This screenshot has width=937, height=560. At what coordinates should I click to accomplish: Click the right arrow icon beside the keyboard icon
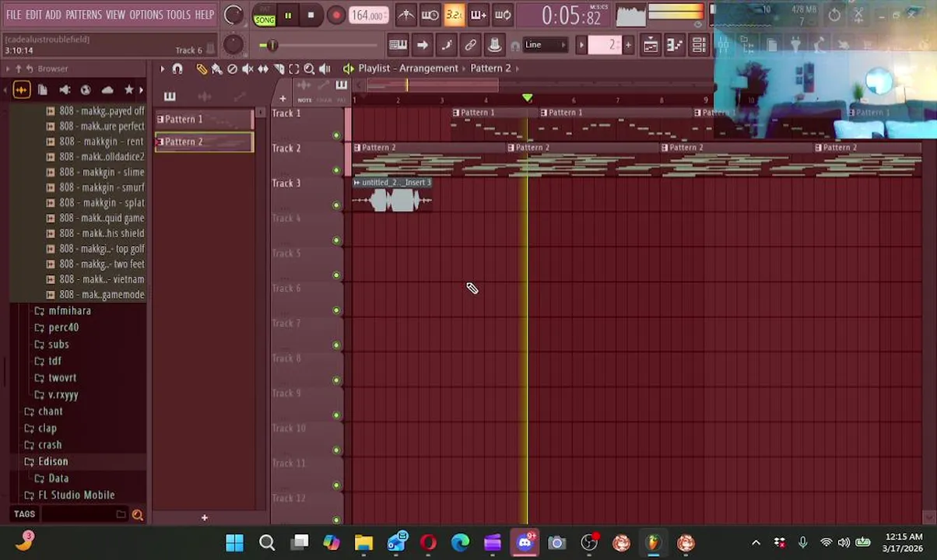(422, 45)
